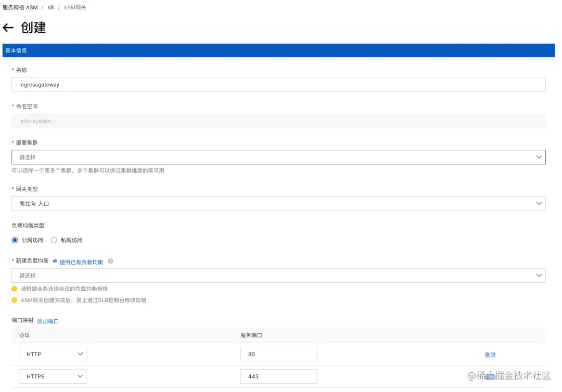The width and height of the screenshot is (562, 392).
Task: Click warning icon beside ASM网关创建完成后 notice
Action: pyautogui.click(x=15, y=300)
